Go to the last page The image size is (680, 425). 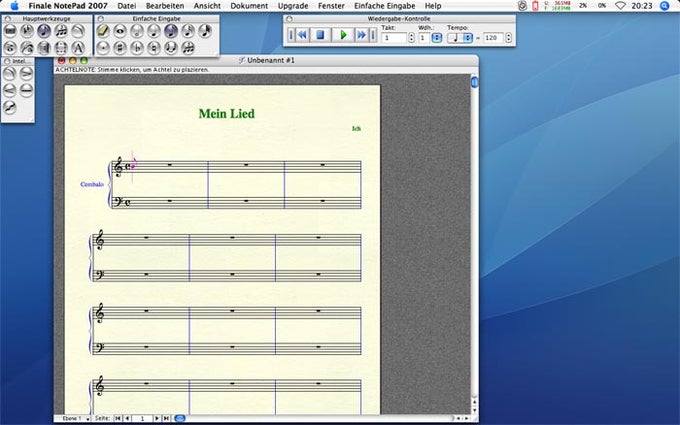pos(166,418)
